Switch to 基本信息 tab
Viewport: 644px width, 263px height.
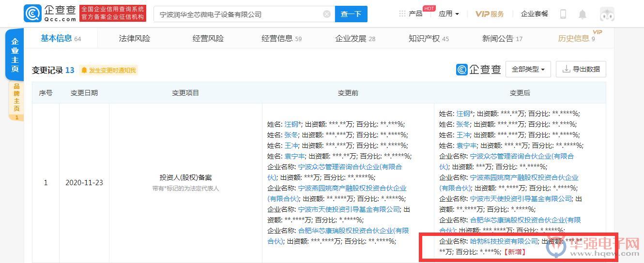[61, 38]
